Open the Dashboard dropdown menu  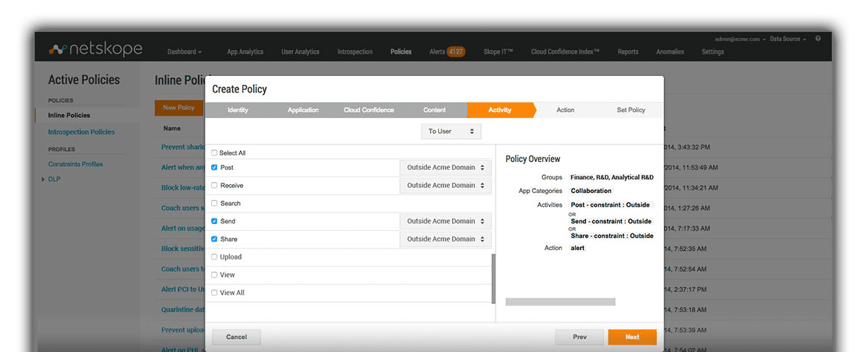click(184, 52)
